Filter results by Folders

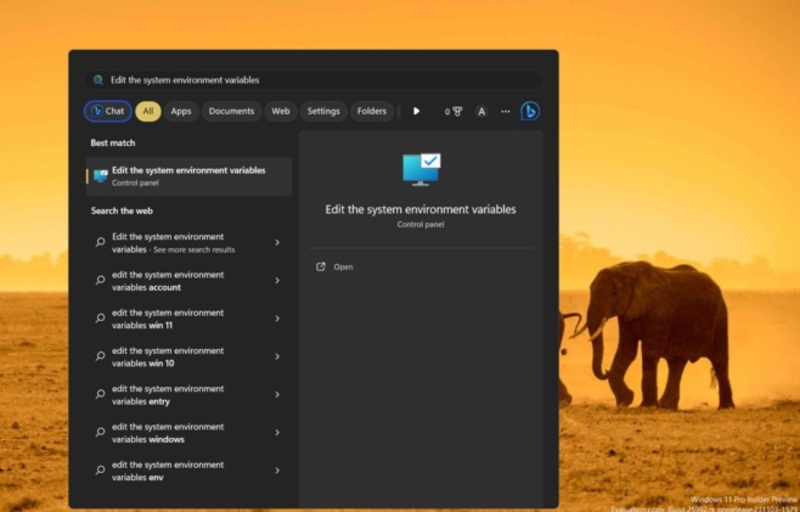372,111
